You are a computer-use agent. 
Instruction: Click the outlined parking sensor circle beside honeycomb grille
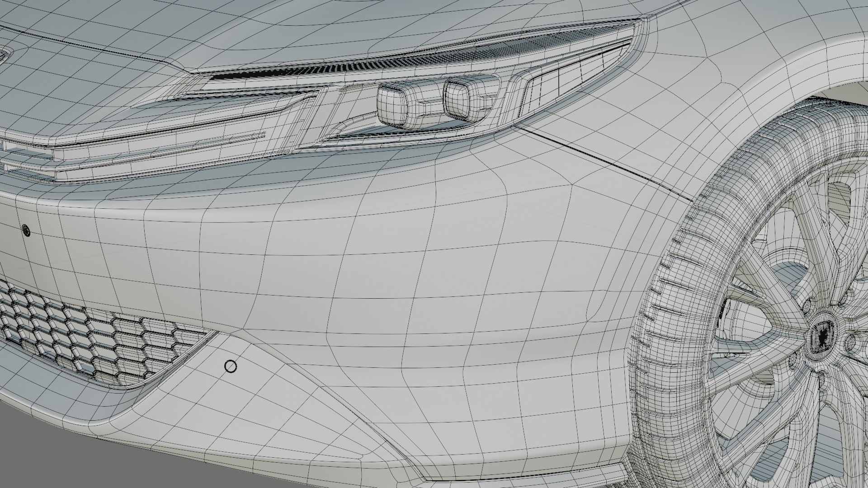pos(231,366)
